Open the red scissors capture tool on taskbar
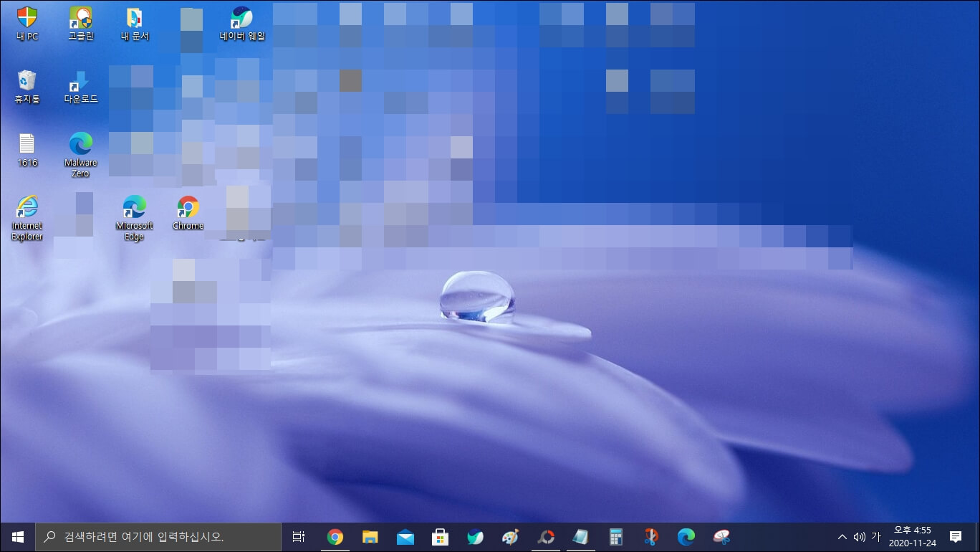Image resolution: width=980 pixels, height=552 pixels. coord(651,537)
